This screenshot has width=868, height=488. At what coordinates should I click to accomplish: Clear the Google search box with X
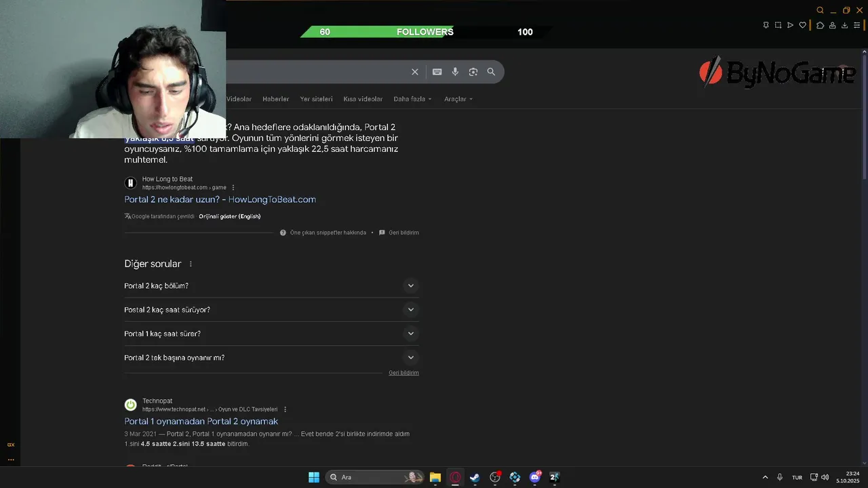415,72
